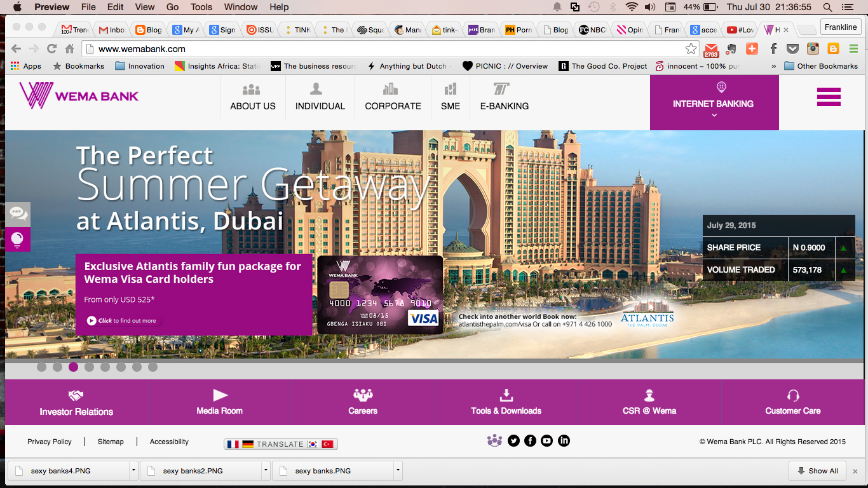868x488 pixels.
Task: Click the Blogger extension icon in toolbar
Action: tap(833, 48)
